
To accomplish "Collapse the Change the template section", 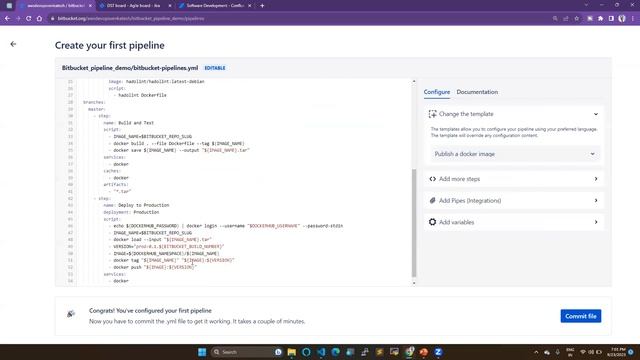I will tap(596, 114).
